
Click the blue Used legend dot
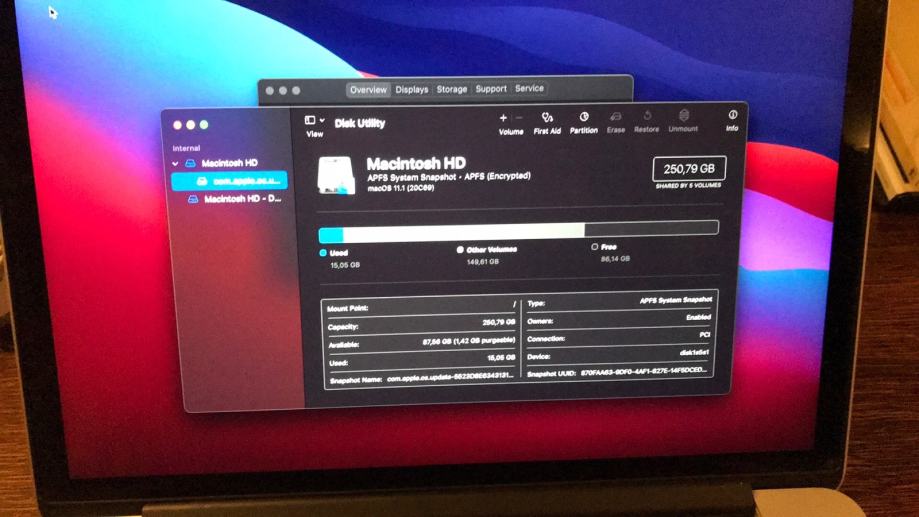pyautogui.click(x=323, y=253)
